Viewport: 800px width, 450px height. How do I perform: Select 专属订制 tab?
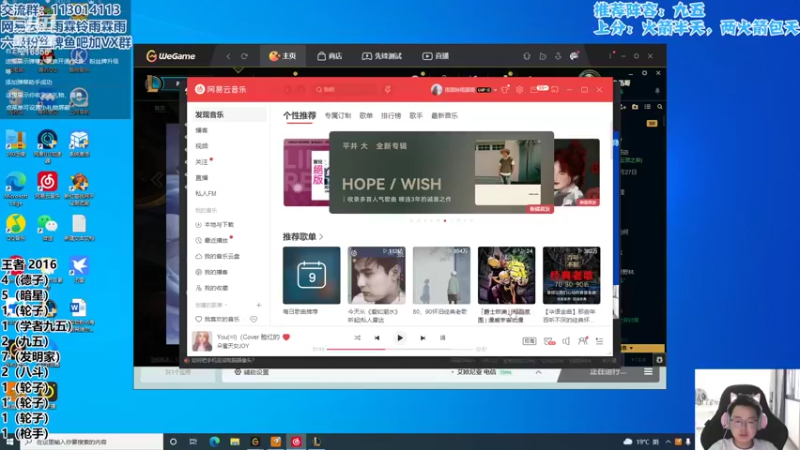[x=338, y=116]
